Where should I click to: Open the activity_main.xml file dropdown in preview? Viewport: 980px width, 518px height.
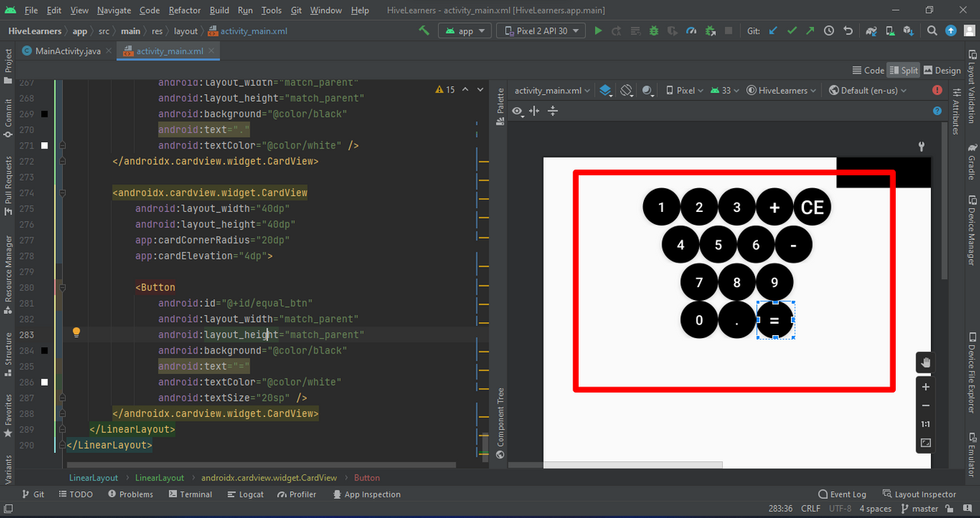tap(552, 90)
